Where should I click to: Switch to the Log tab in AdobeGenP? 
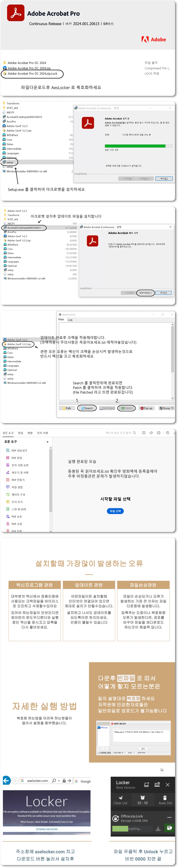(x=70, y=320)
